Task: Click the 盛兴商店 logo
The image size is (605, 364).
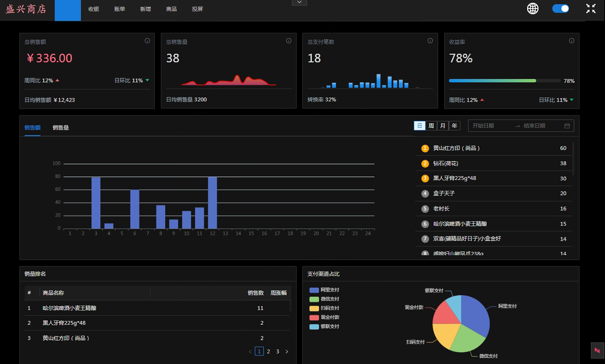Action: point(26,9)
